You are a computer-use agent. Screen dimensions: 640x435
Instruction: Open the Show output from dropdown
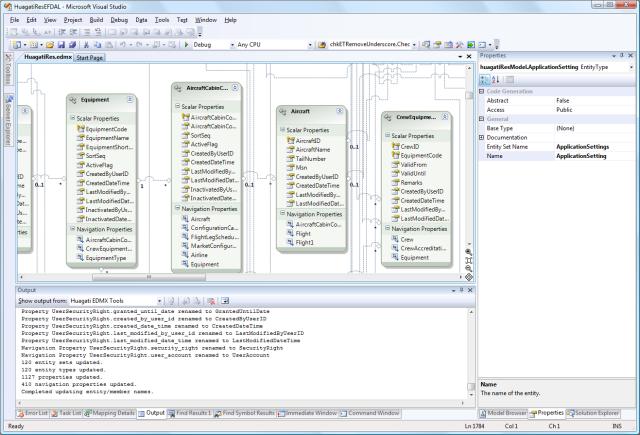coord(159,301)
